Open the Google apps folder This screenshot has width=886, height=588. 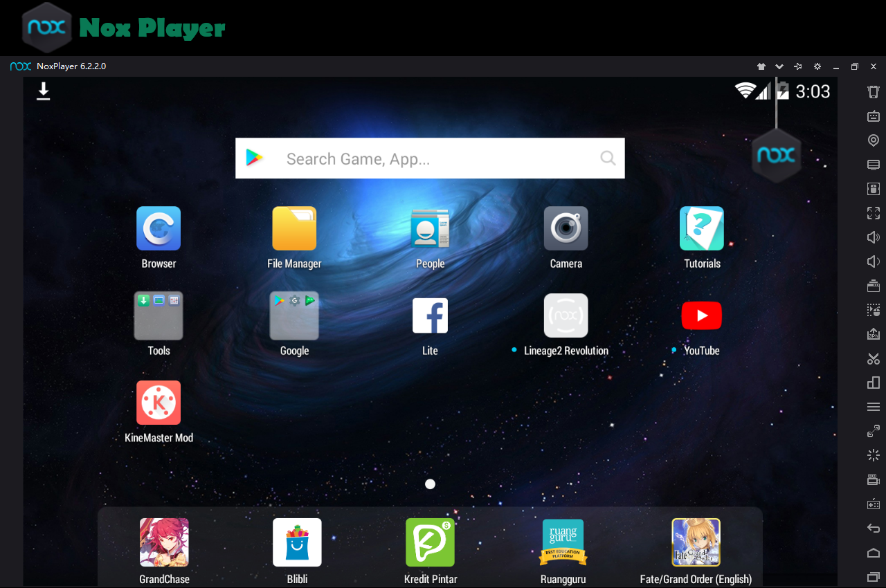coord(294,315)
